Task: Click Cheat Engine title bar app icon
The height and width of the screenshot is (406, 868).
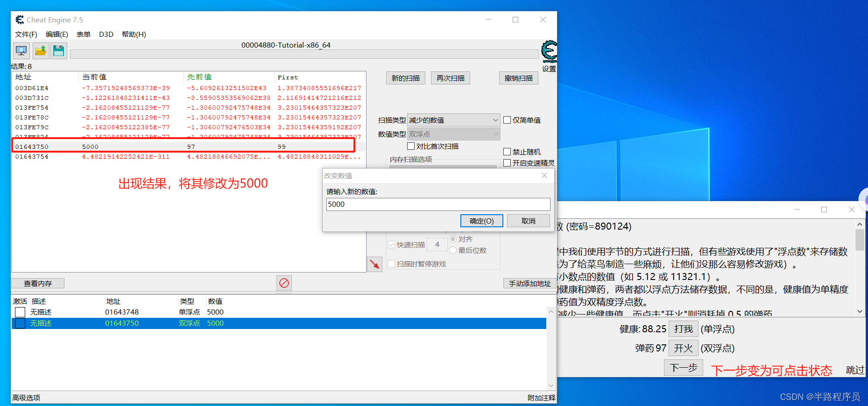Action: tap(20, 20)
